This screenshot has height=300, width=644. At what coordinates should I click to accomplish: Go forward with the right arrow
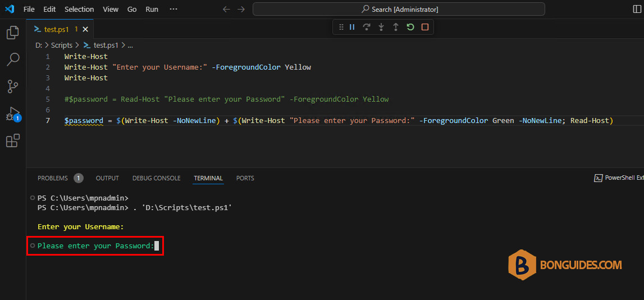(241, 9)
